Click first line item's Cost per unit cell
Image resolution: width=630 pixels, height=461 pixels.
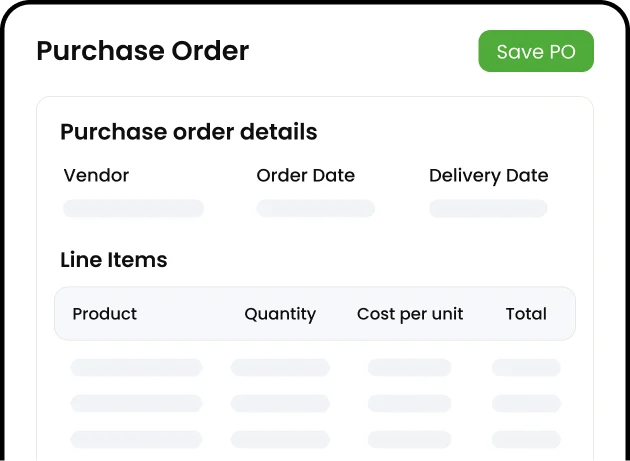click(x=410, y=367)
